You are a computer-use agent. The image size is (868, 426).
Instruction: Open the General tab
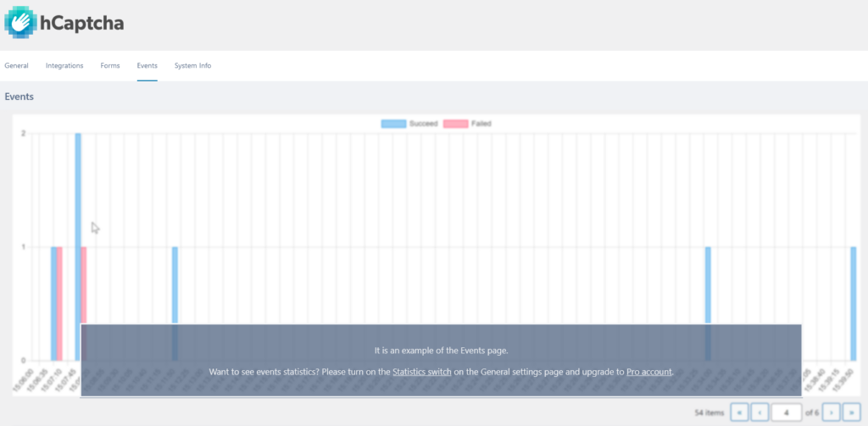tap(16, 66)
